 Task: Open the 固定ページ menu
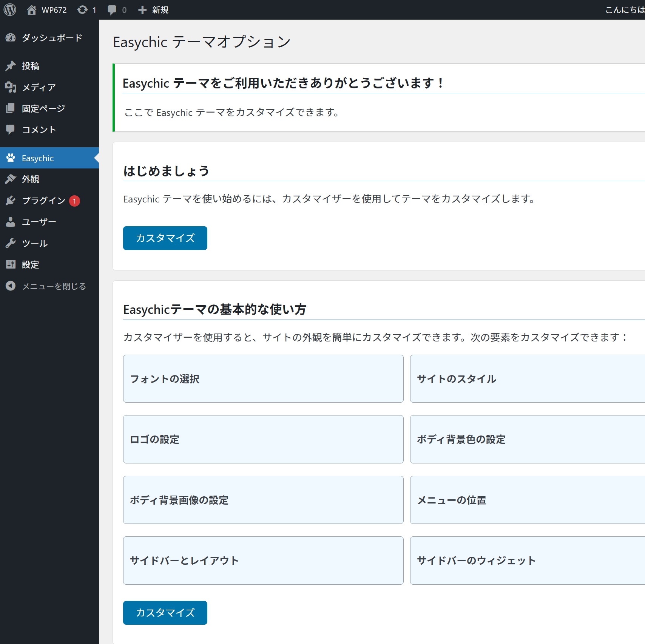point(43,108)
